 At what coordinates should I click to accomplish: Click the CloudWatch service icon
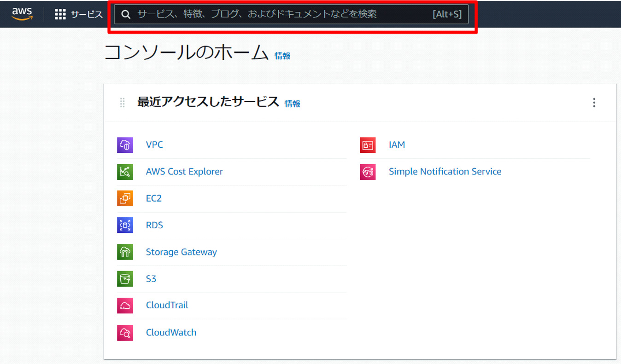tap(125, 333)
